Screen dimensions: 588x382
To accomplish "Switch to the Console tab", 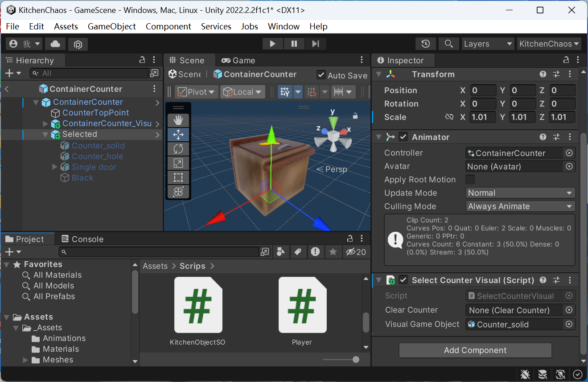I will coord(82,239).
